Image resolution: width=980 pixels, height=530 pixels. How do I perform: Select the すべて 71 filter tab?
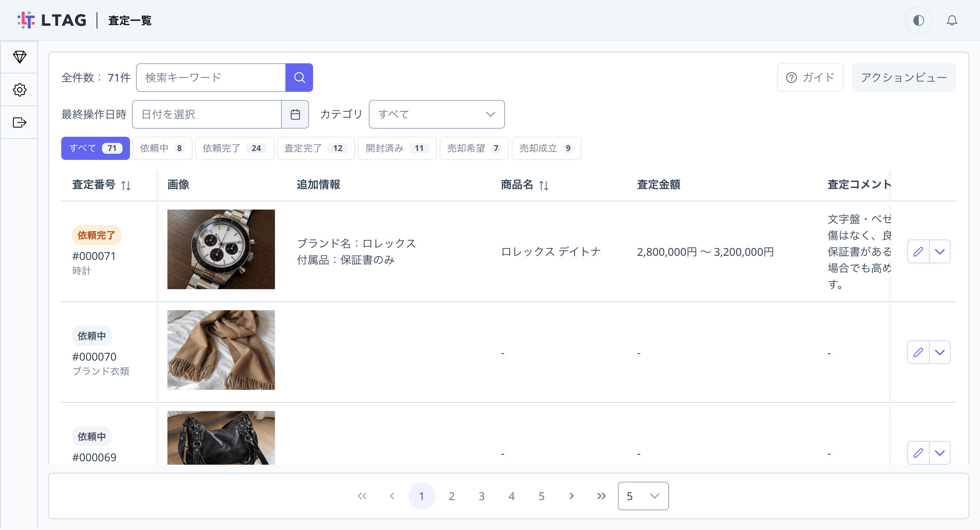(96, 148)
